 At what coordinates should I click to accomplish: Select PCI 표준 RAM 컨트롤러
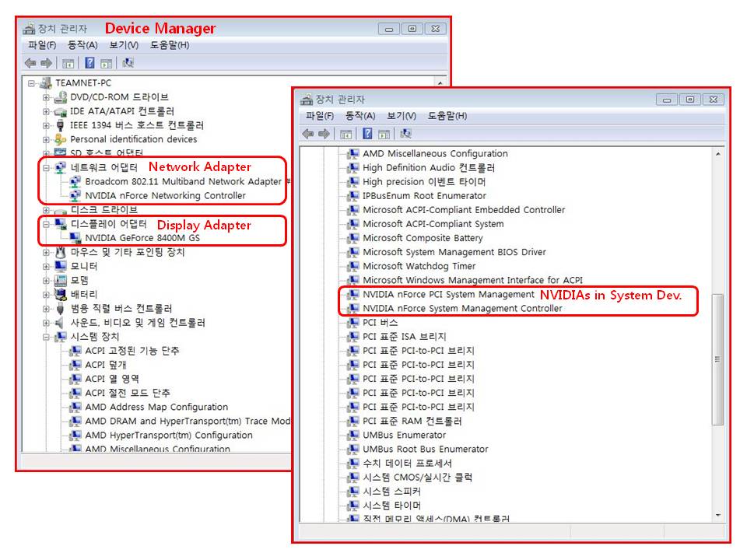coord(412,421)
